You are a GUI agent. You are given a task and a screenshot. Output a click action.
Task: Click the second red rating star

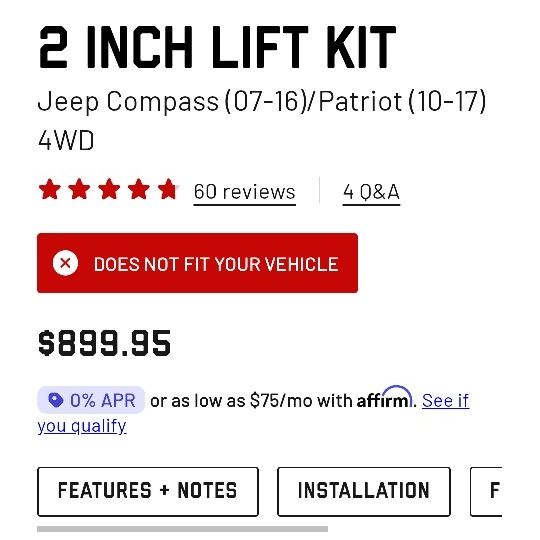79,189
